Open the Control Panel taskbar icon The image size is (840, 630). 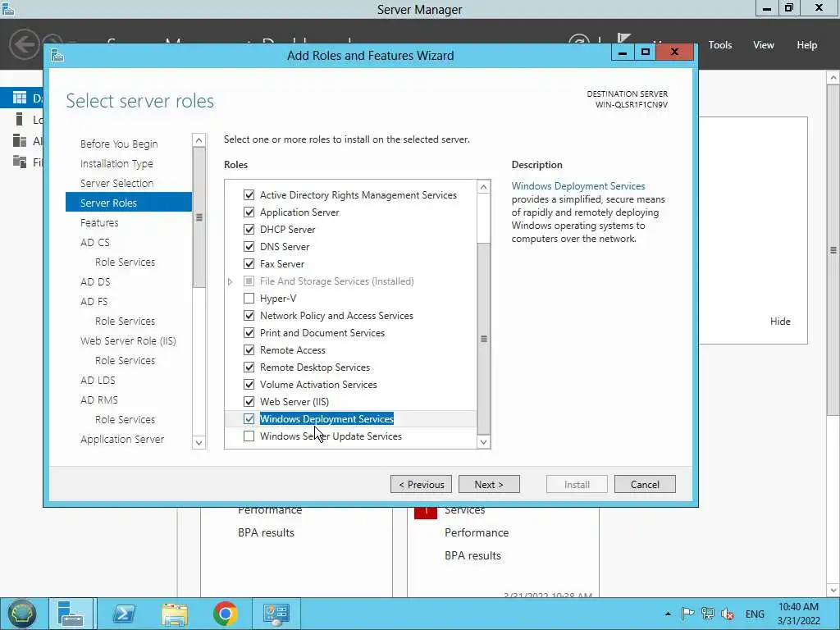[276, 614]
